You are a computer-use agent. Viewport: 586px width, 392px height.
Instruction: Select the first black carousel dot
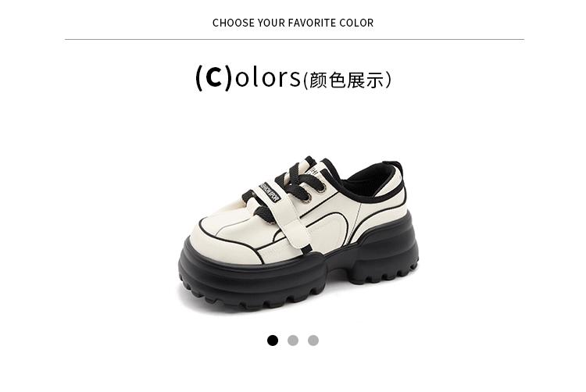(x=273, y=340)
